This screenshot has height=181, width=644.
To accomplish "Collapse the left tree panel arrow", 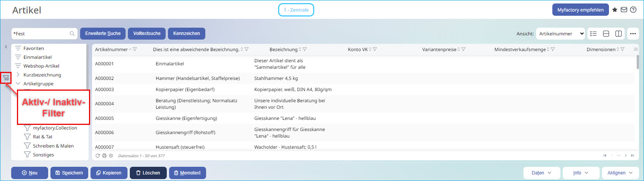I will (6, 47).
